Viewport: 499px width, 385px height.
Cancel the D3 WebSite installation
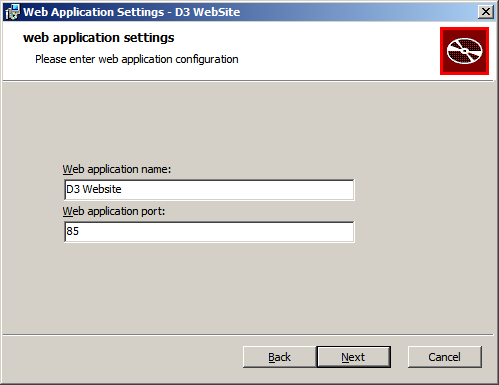(445, 357)
